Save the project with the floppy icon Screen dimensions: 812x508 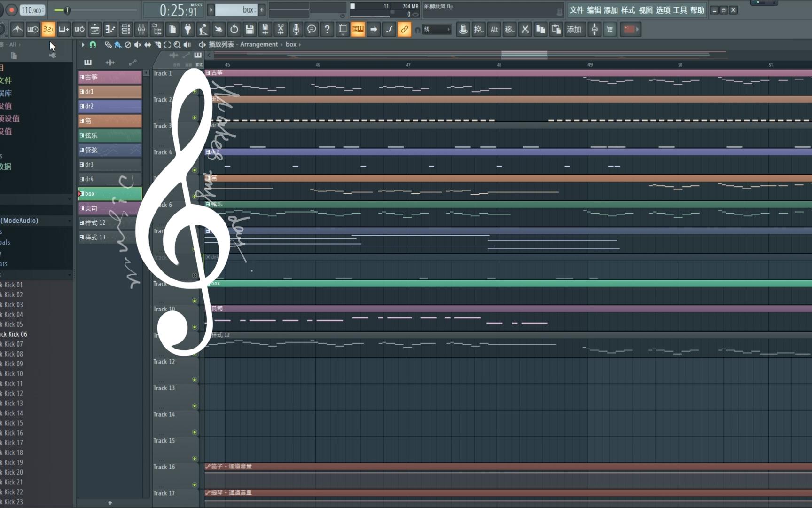pos(250,30)
